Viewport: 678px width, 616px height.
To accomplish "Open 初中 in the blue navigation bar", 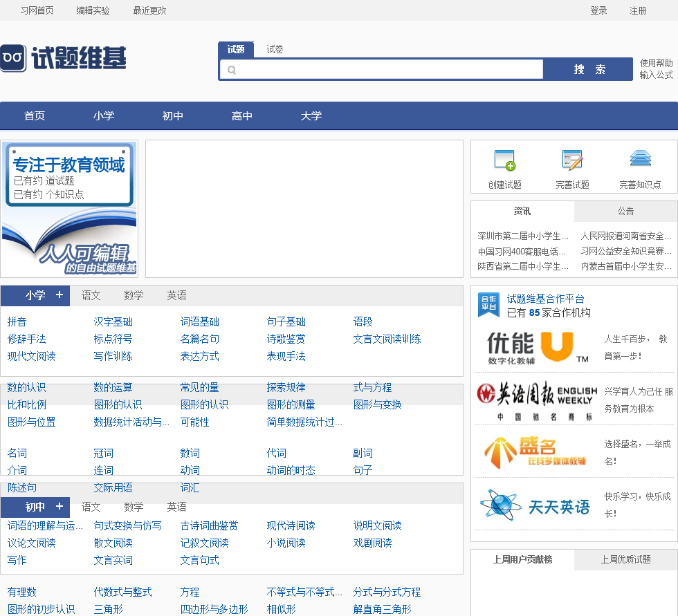I will [173, 115].
